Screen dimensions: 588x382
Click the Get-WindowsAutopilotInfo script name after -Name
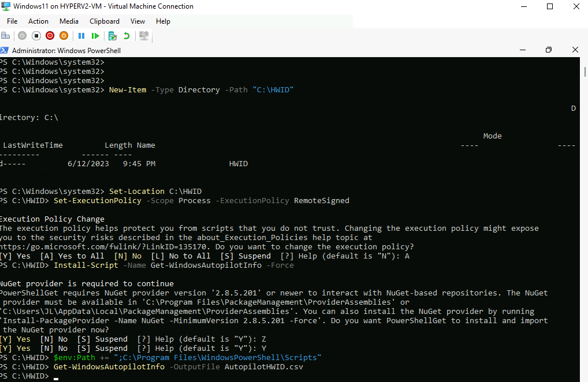tap(206, 265)
